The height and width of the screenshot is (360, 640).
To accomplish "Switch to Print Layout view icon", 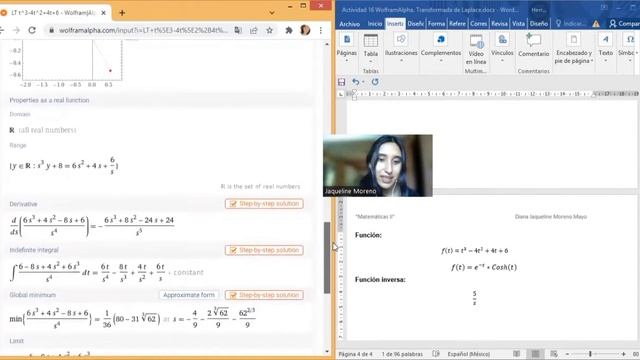I will click(x=535, y=354).
